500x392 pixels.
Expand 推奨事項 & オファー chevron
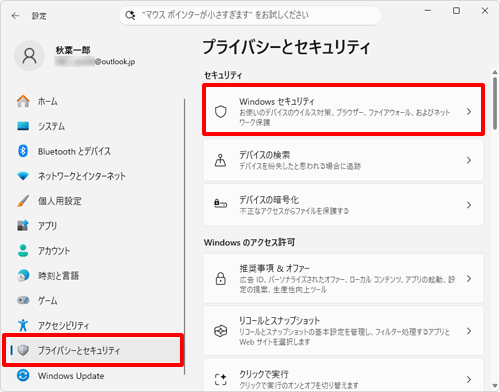point(469,279)
